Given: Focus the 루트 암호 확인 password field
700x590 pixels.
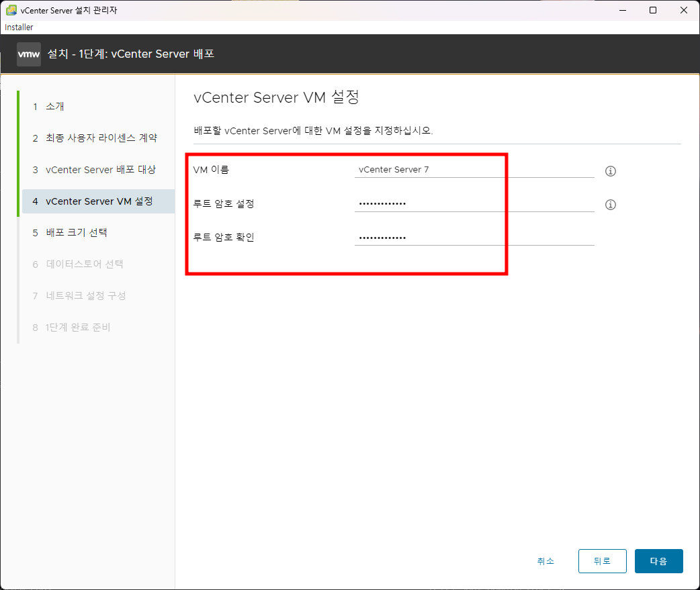Looking at the screenshot, I should pyautogui.click(x=474, y=237).
